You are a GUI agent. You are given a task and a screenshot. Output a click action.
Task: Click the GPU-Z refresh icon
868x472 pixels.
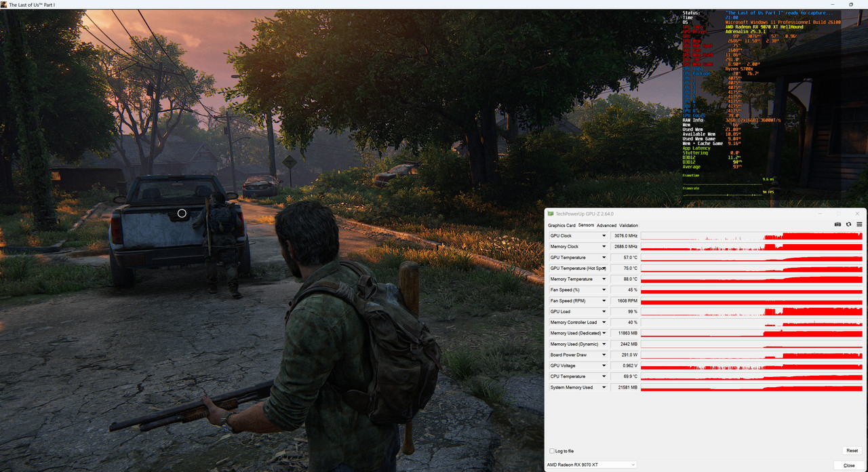pyautogui.click(x=848, y=224)
